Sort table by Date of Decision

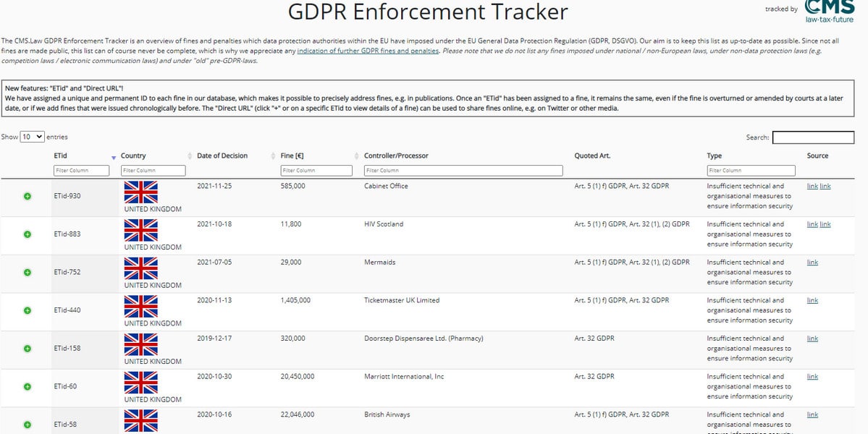point(274,156)
